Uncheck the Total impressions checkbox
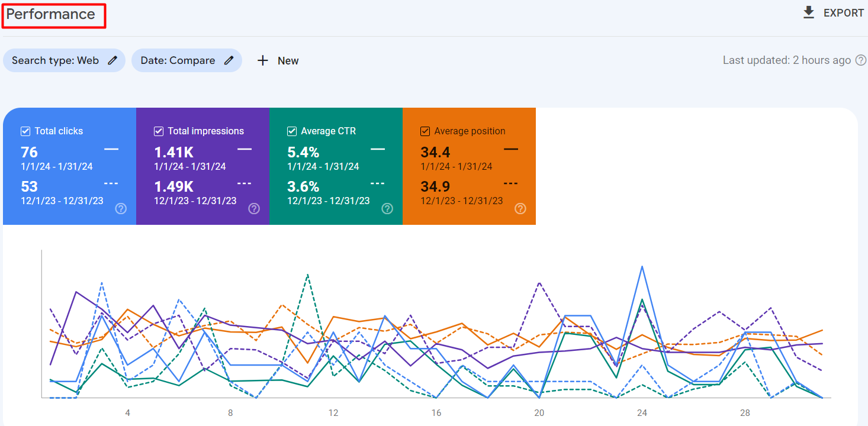Viewport: 868px width, 426px height. pyautogui.click(x=159, y=131)
